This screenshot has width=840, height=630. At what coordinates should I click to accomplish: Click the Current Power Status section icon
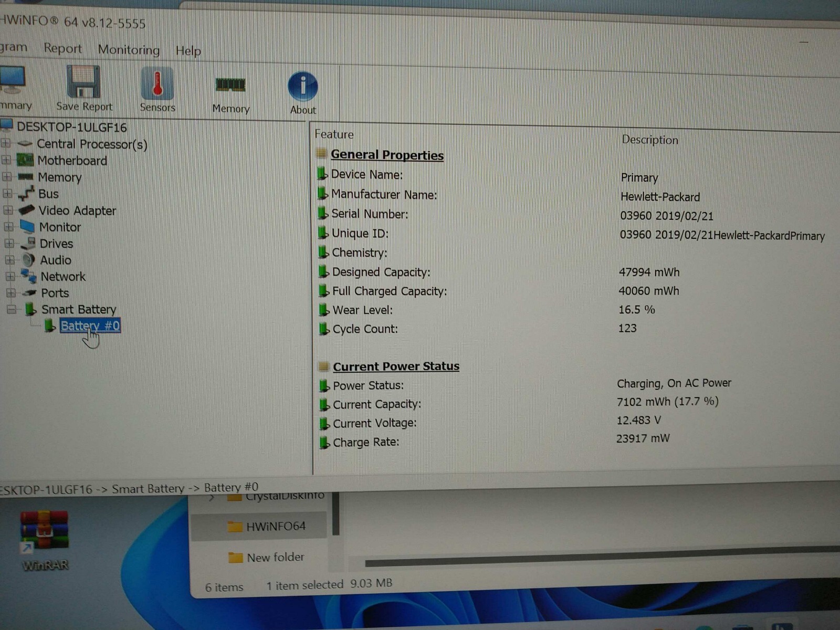324,366
